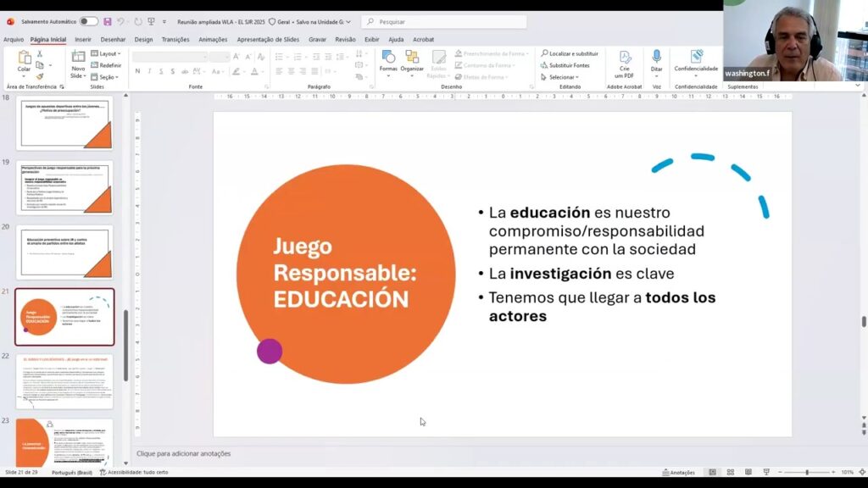Open the Inserir ribbon tab
868x488 pixels.
tap(83, 39)
